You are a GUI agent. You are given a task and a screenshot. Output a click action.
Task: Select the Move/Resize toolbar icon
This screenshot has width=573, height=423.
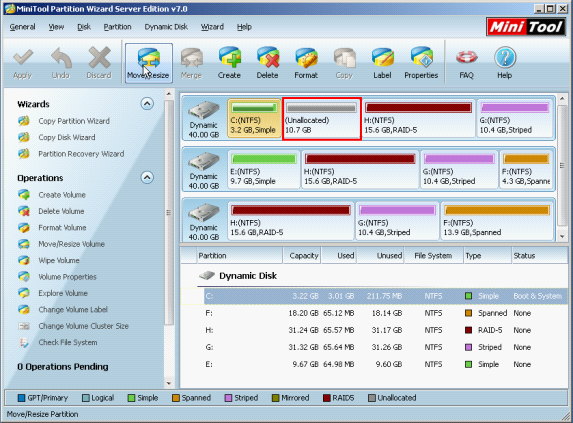pyautogui.click(x=148, y=63)
